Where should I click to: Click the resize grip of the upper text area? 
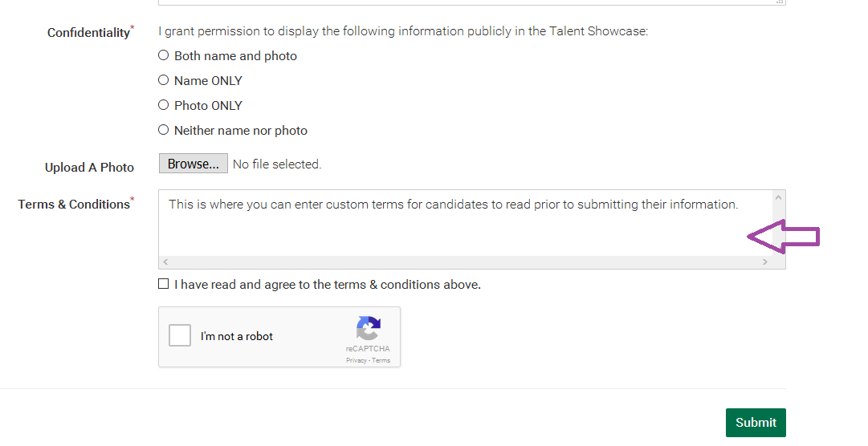(x=780, y=2)
